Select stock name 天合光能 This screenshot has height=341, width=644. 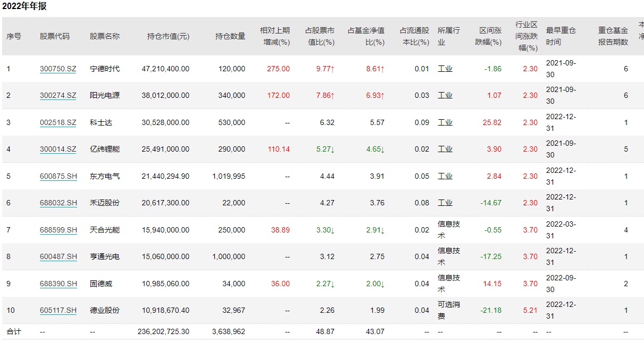pyautogui.click(x=105, y=230)
